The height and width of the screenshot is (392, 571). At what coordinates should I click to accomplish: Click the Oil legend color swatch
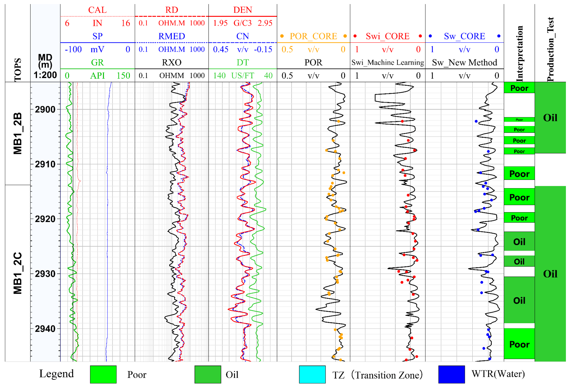coord(208,374)
